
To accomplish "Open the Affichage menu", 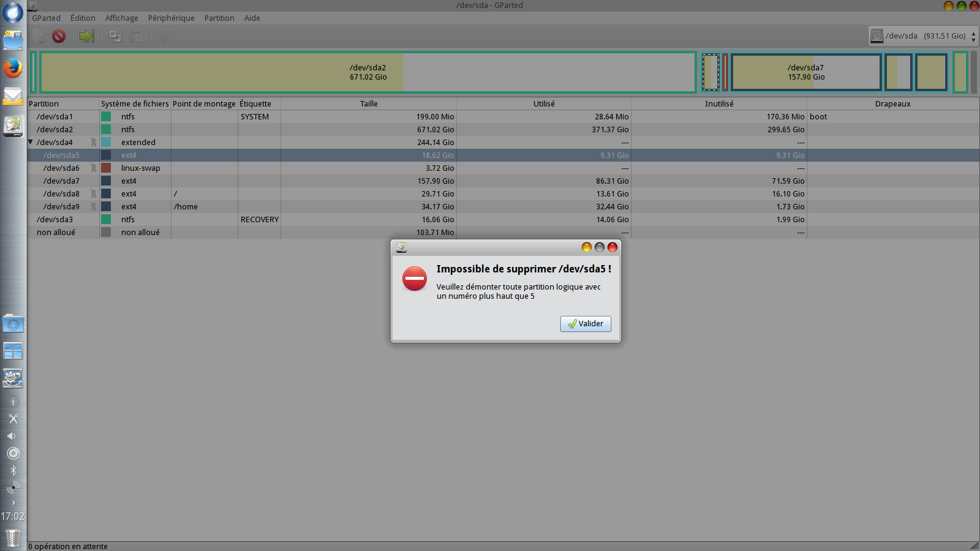I will click(122, 18).
